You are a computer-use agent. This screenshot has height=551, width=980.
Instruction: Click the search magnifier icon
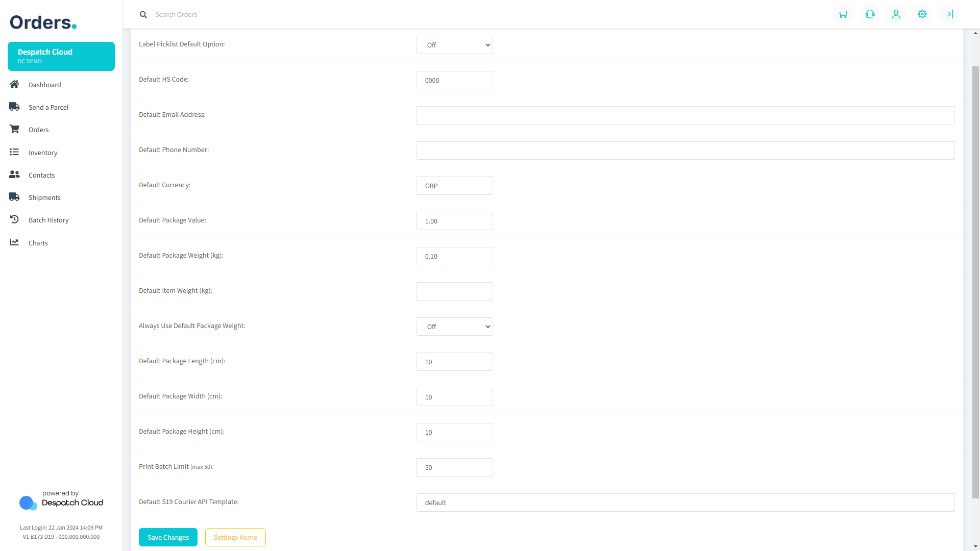coord(143,15)
